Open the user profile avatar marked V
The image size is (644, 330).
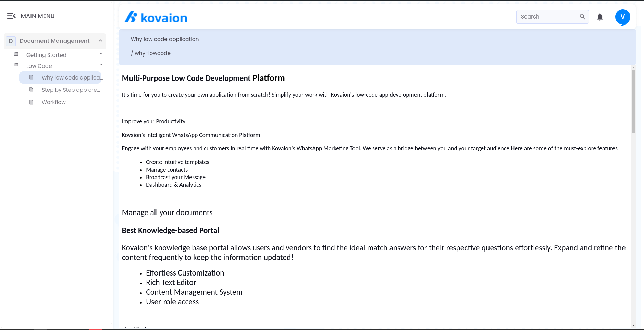(x=622, y=17)
